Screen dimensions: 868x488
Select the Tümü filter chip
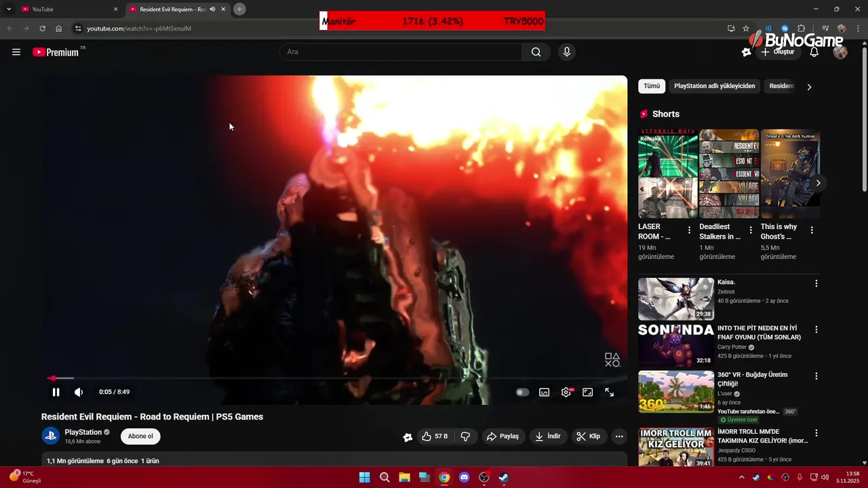[x=652, y=86]
